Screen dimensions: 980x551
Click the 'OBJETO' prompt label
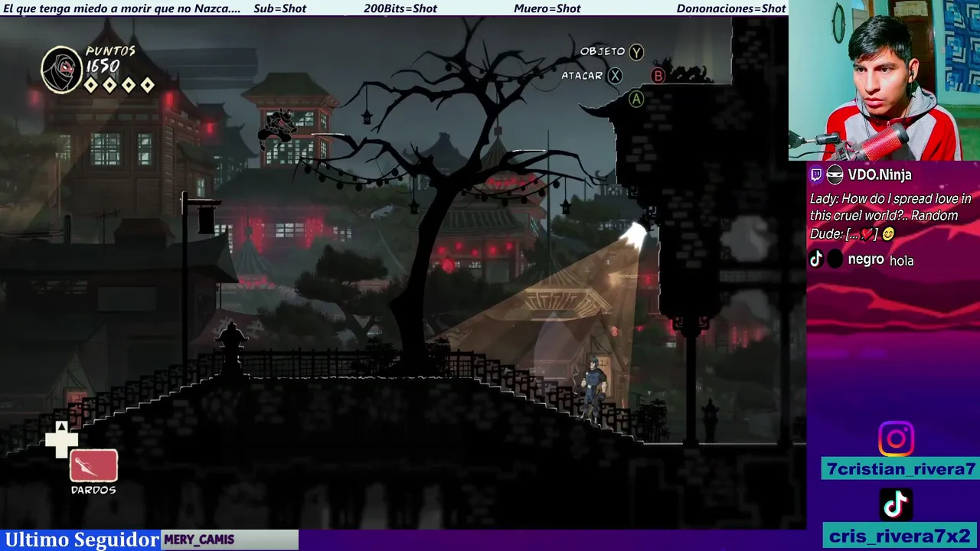[x=603, y=51]
